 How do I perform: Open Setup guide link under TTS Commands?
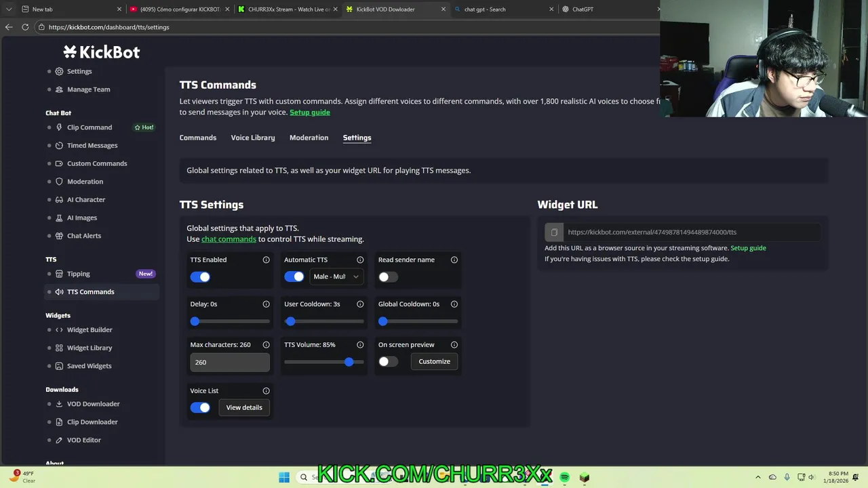pyautogui.click(x=310, y=113)
